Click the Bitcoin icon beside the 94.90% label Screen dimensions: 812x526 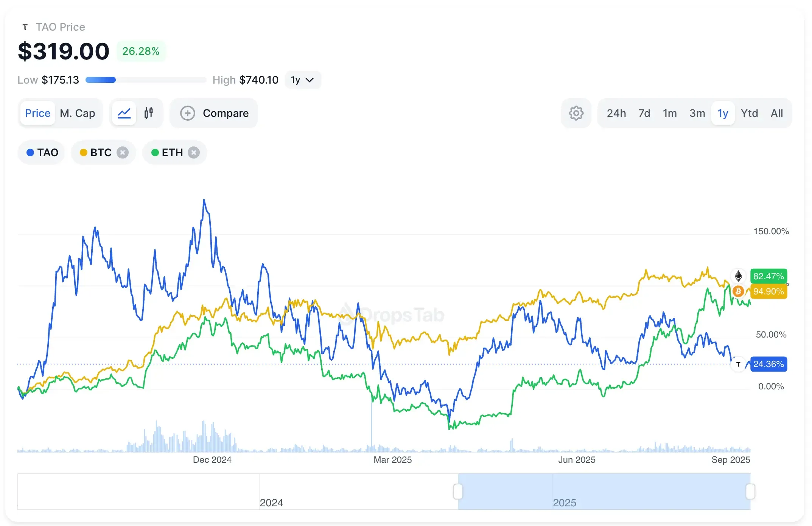(x=738, y=291)
